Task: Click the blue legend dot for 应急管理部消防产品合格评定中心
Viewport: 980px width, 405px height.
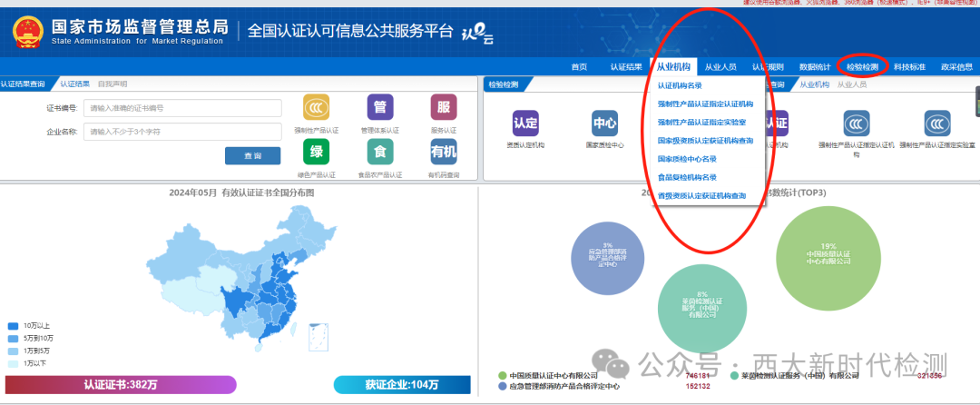Action: [502, 386]
